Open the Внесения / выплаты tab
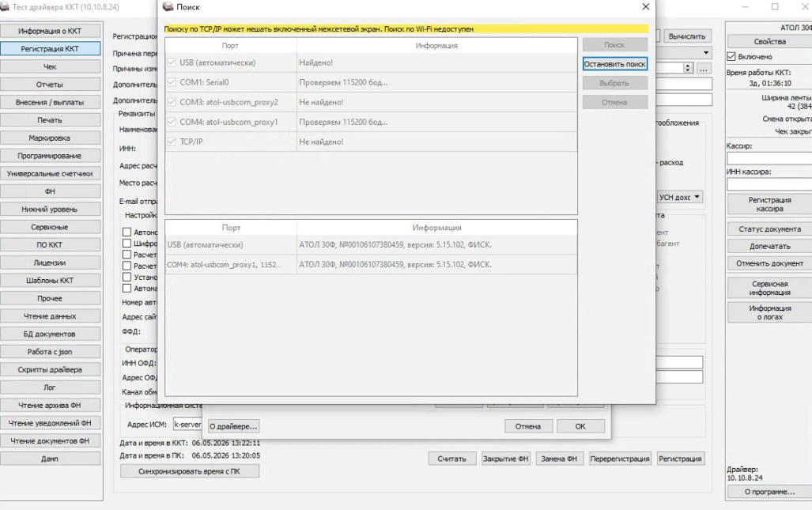This screenshot has width=812, height=510. pyautogui.click(x=51, y=103)
